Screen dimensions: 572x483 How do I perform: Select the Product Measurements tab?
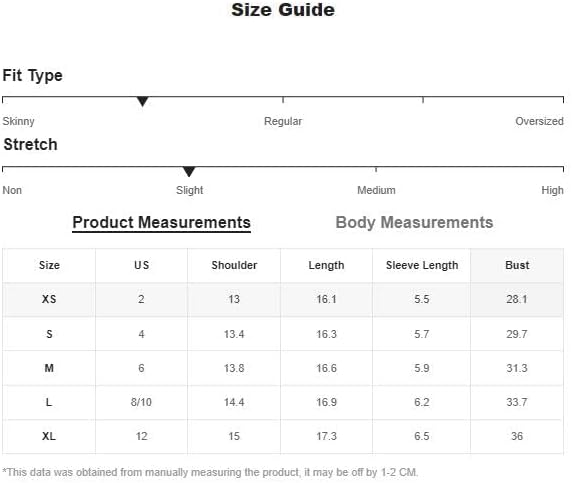[161, 223]
